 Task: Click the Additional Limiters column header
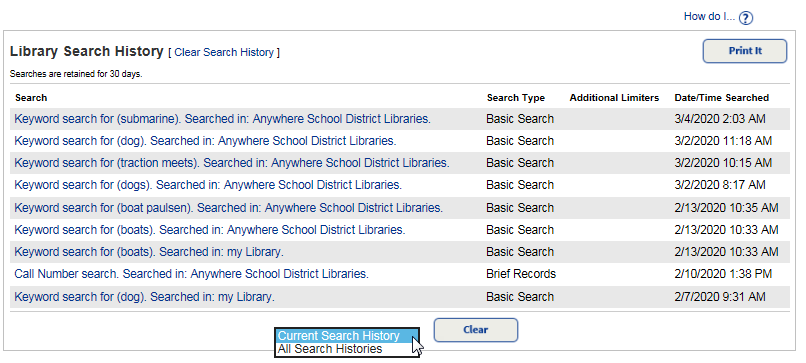(x=614, y=98)
